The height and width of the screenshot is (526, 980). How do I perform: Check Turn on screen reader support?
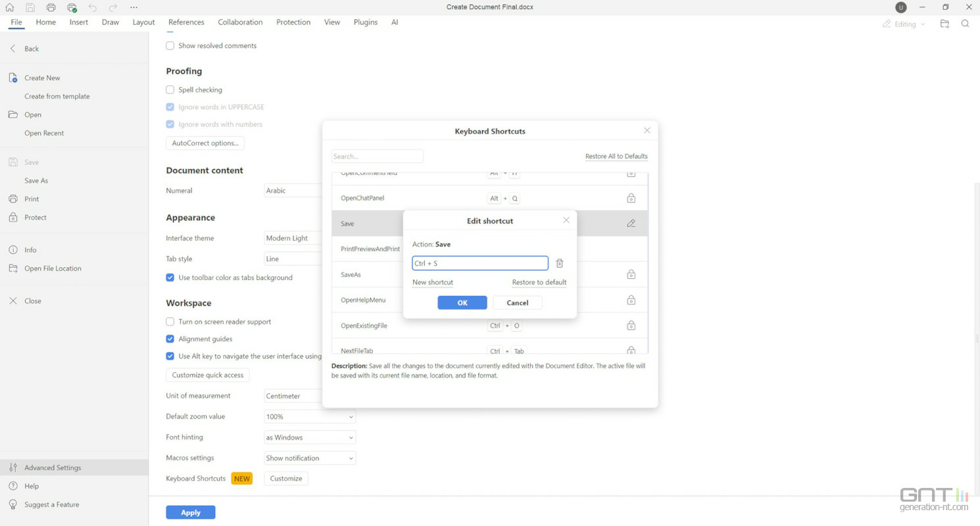tap(170, 322)
